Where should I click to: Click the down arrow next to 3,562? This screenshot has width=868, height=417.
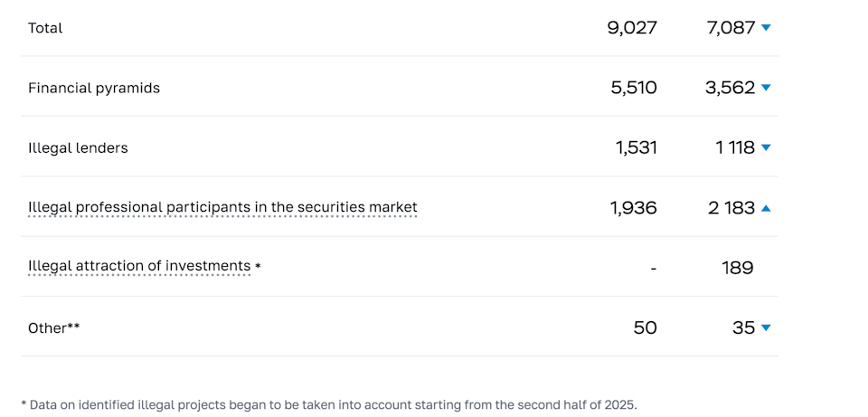766,88
